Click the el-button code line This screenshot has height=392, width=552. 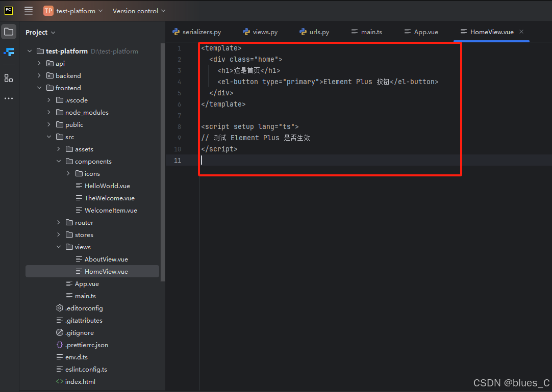pos(328,82)
